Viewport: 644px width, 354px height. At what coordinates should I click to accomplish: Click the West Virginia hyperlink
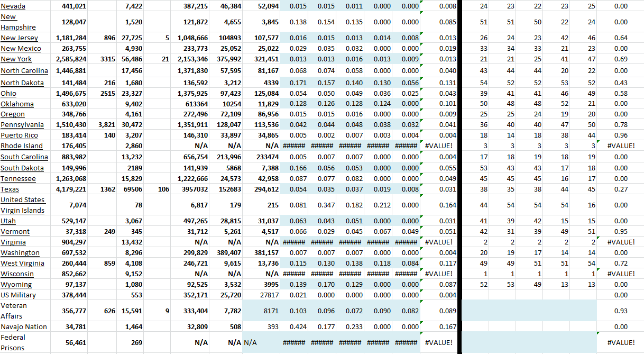[x=22, y=264]
